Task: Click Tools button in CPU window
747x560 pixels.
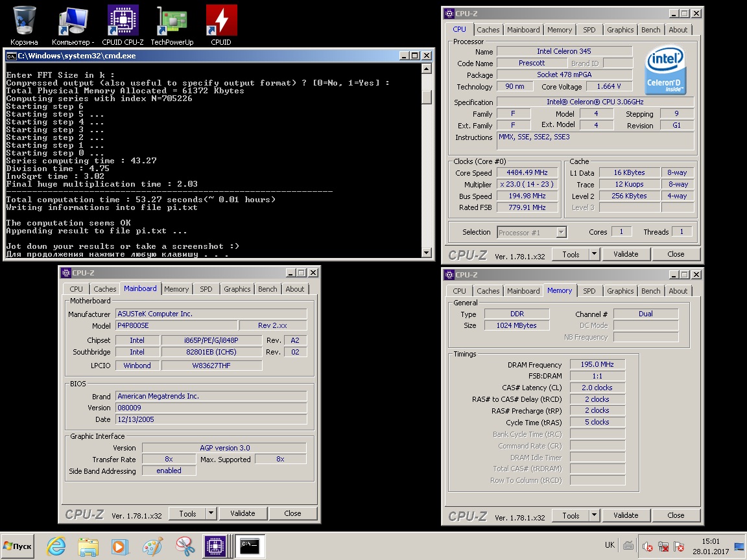Action: tap(571, 254)
